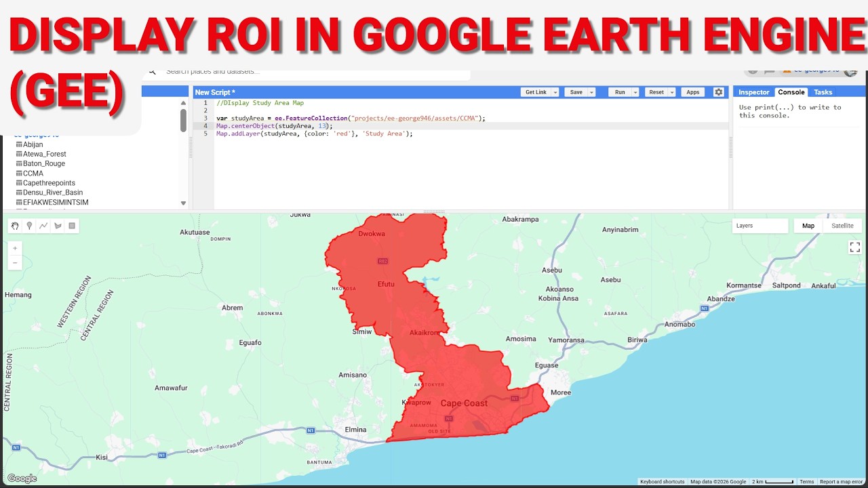Click code line 5 Map.addLayer
Viewport: 868px width, 488px height.
[315, 134]
